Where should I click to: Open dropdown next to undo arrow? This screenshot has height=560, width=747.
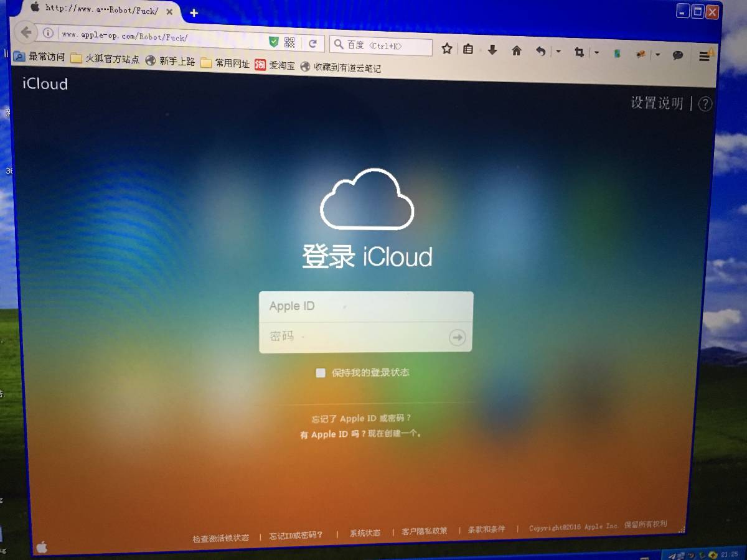point(558,52)
